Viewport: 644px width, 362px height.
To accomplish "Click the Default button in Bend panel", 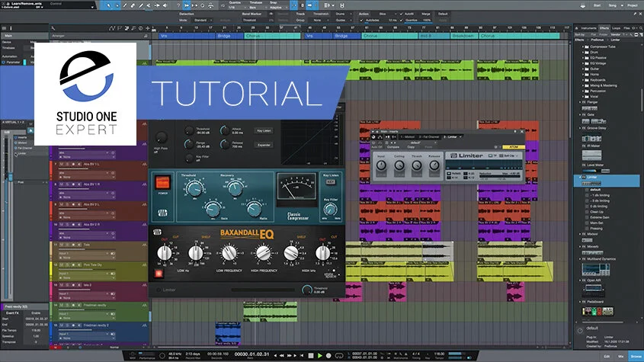I will pyautogui.click(x=443, y=14).
